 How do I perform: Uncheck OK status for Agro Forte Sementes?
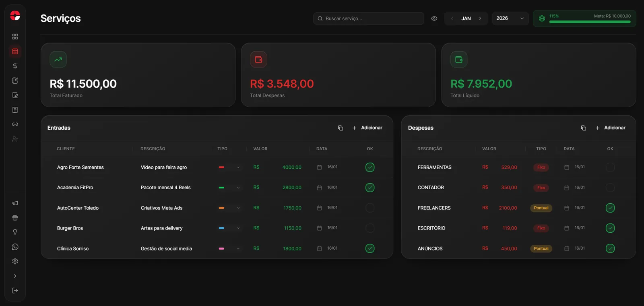click(x=370, y=167)
